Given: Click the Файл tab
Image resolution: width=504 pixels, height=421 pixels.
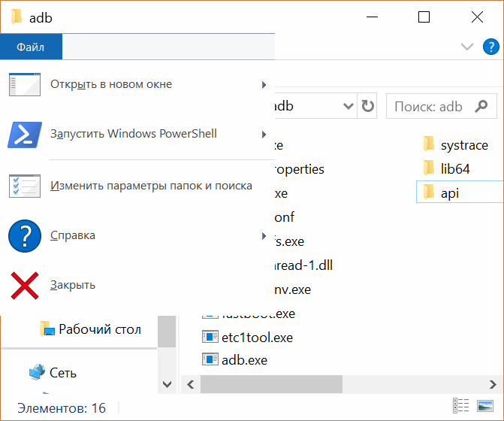Looking at the screenshot, I should 31,47.
